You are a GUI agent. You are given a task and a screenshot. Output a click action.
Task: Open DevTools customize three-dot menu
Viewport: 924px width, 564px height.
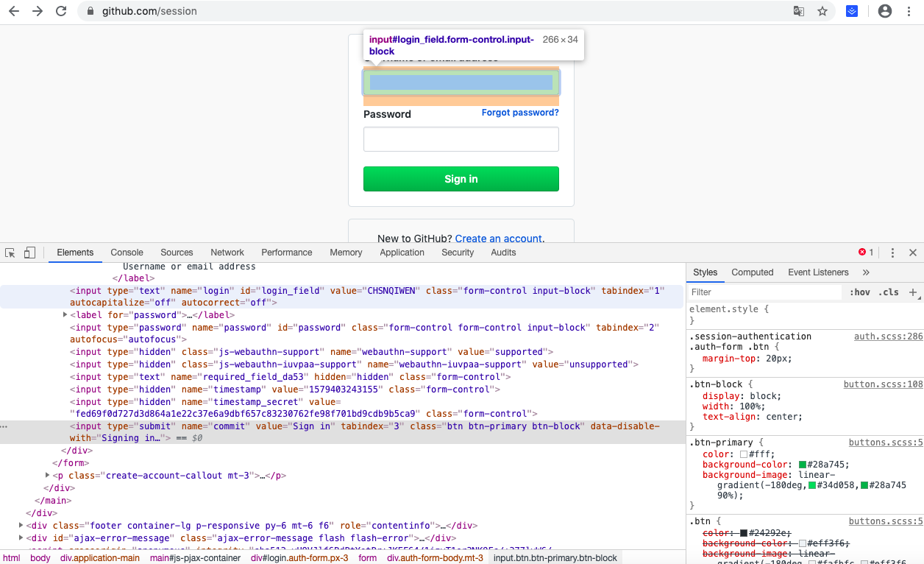892,253
